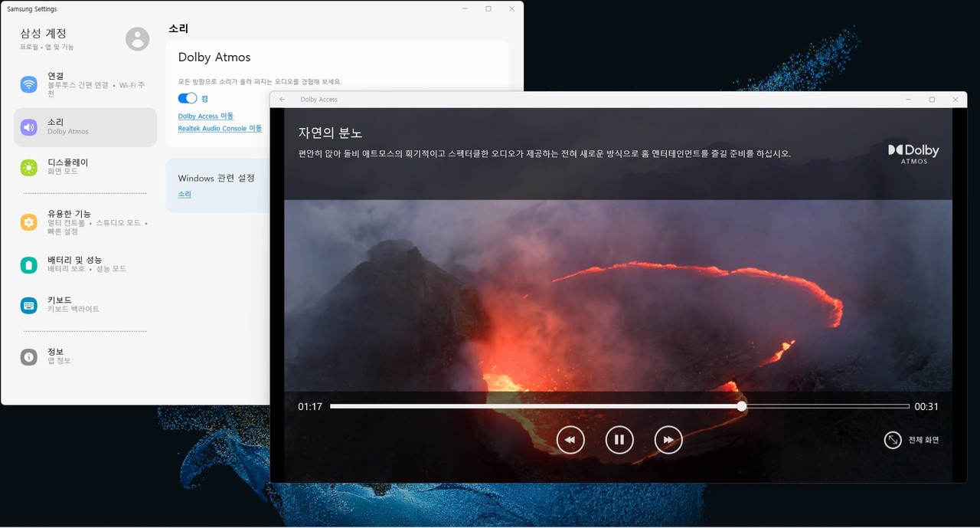Open Samsung account profile avatar

coord(137,39)
